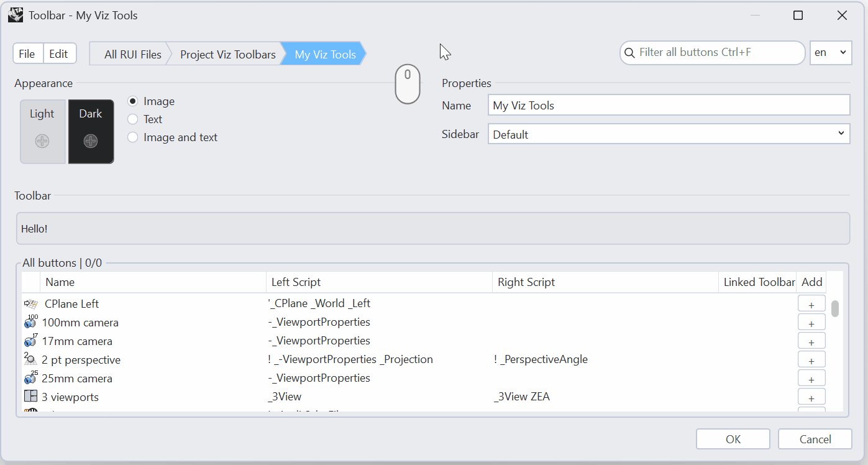
Task: Click the button list scrollbar thumb
Action: (x=836, y=309)
